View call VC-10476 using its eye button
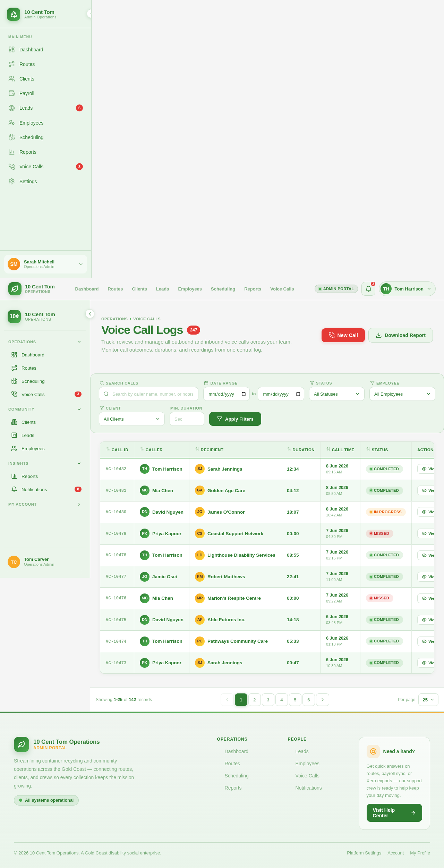This screenshot has height=868, width=444. point(426,598)
